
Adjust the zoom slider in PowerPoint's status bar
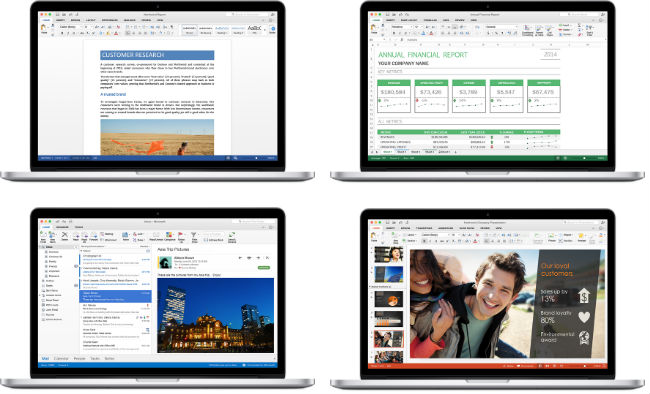coord(585,366)
